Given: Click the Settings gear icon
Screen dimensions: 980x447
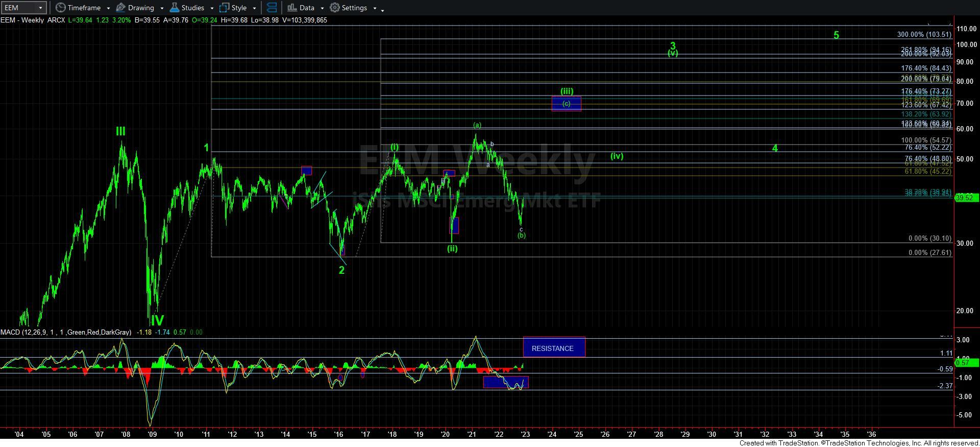Looking at the screenshot, I should [335, 8].
